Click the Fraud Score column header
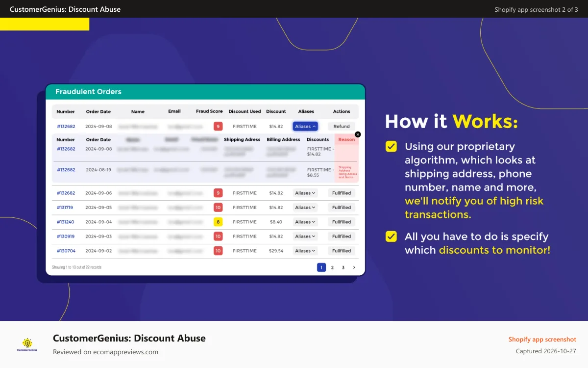This screenshot has width=588, height=368. [x=209, y=111]
